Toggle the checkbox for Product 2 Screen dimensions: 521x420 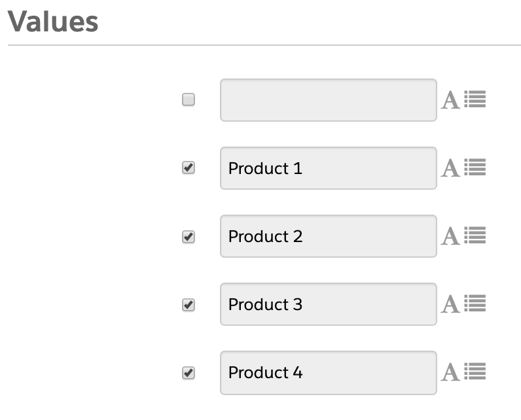pos(189,236)
